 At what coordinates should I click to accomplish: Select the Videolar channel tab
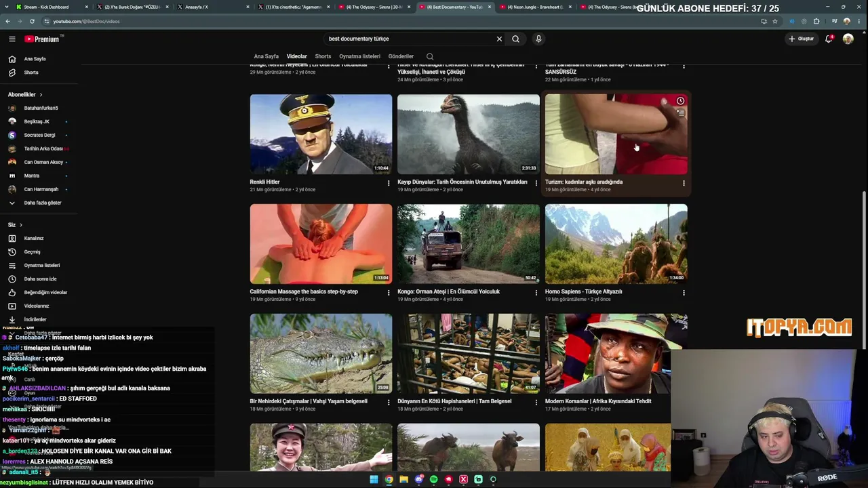tap(296, 56)
